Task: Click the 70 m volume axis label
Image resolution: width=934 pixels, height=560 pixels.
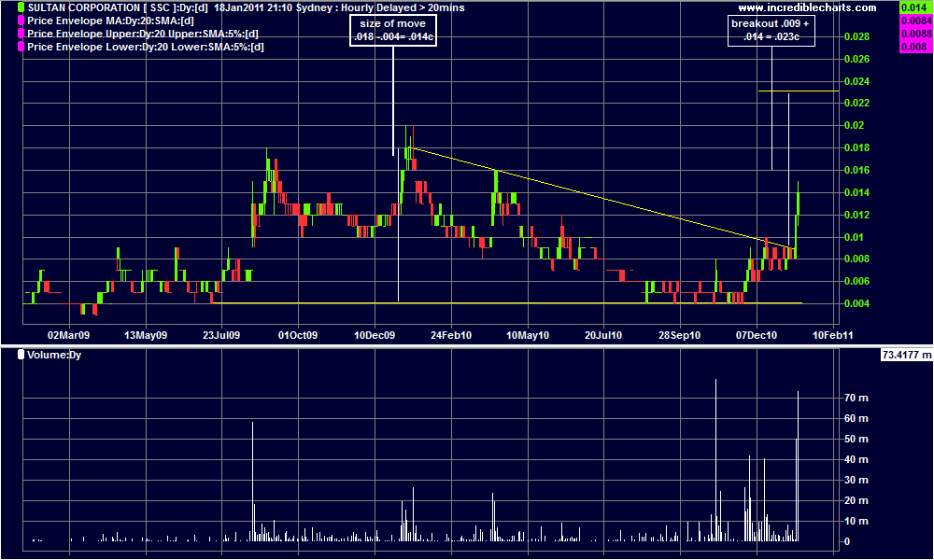Action: coord(856,399)
